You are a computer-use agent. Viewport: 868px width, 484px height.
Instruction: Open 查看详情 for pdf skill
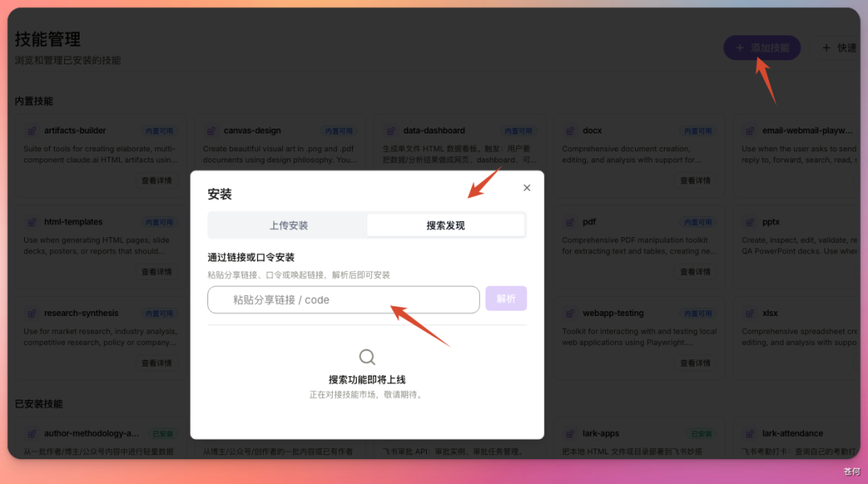(695, 272)
